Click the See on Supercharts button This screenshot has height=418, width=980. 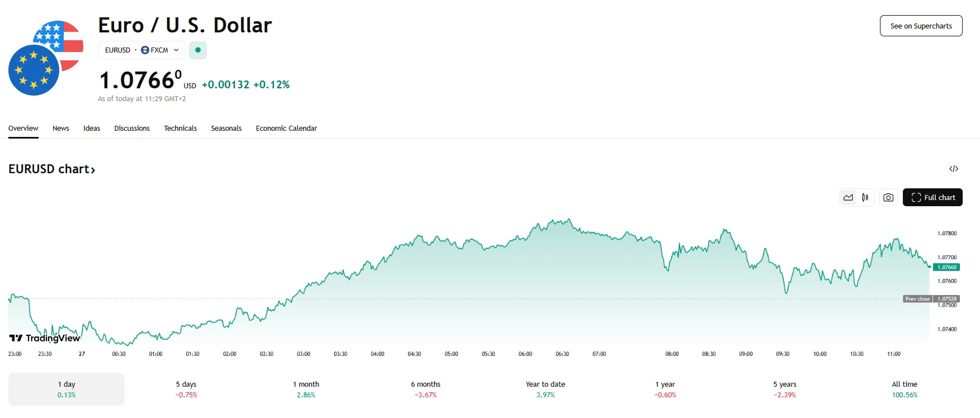(921, 26)
